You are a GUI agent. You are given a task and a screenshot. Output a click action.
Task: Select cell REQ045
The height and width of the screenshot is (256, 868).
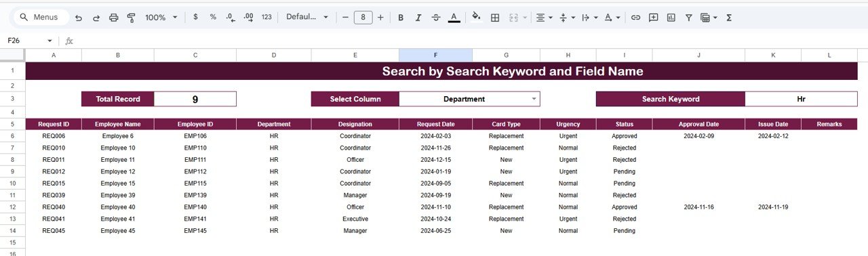click(54, 231)
